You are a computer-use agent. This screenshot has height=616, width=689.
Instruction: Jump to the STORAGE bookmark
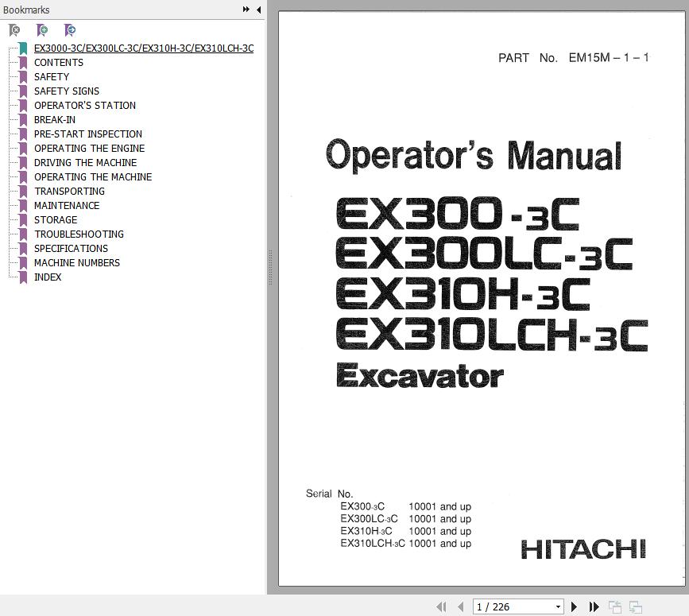[56, 219]
